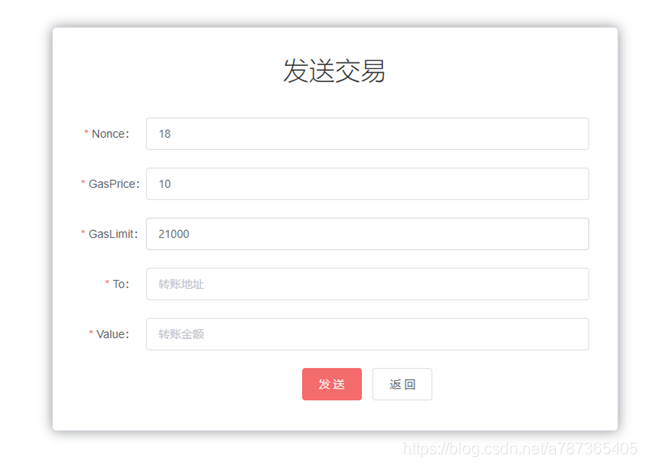Click the Nonce input field showing 18
The height and width of the screenshot is (467, 647).
pos(367,134)
